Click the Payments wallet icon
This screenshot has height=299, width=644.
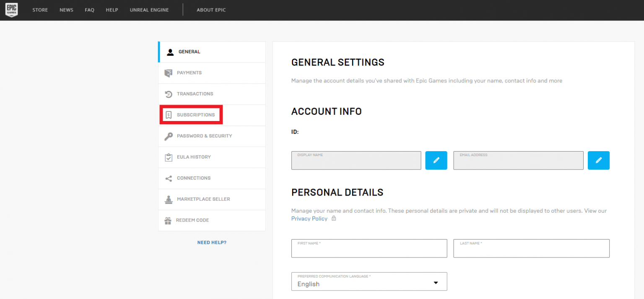(x=168, y=73)
